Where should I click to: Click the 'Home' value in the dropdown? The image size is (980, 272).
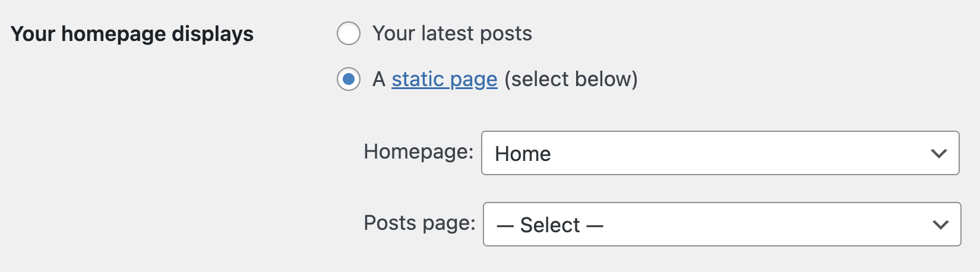[x=523, y=154]
